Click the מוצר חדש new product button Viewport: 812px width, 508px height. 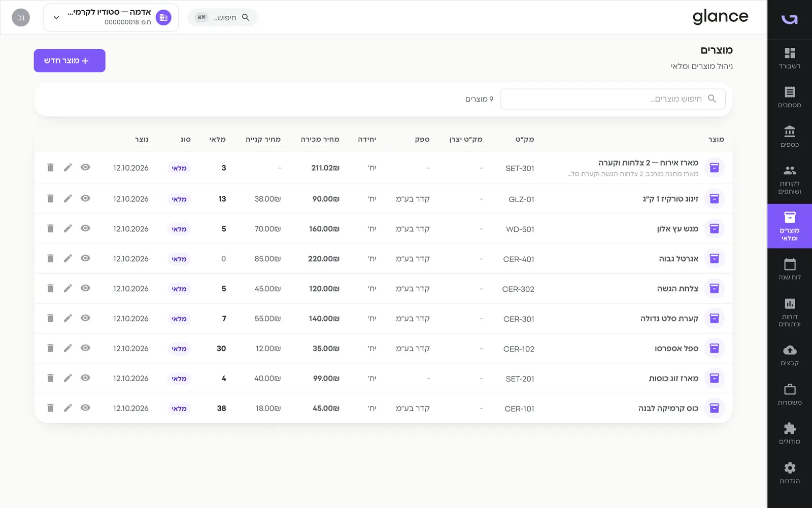pyautogui.click(x=70, y=60)
